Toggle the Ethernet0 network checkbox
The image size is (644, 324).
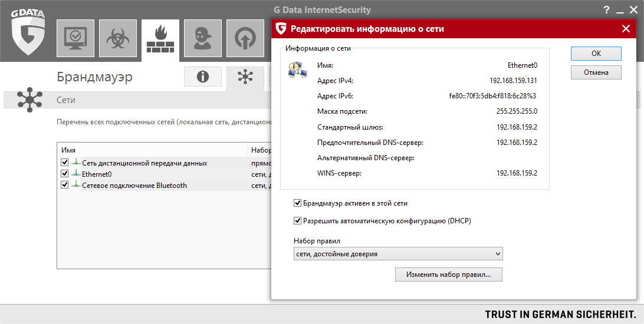coord(65,174)
